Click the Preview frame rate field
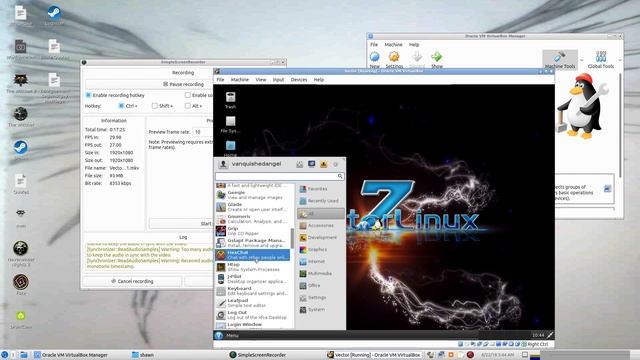640x360 pixels. pyautogui.click(x=203, y=132)
